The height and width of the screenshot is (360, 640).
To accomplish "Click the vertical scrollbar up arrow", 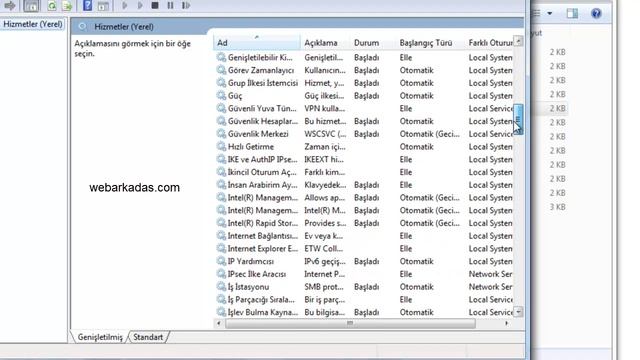I will (518, 41).
